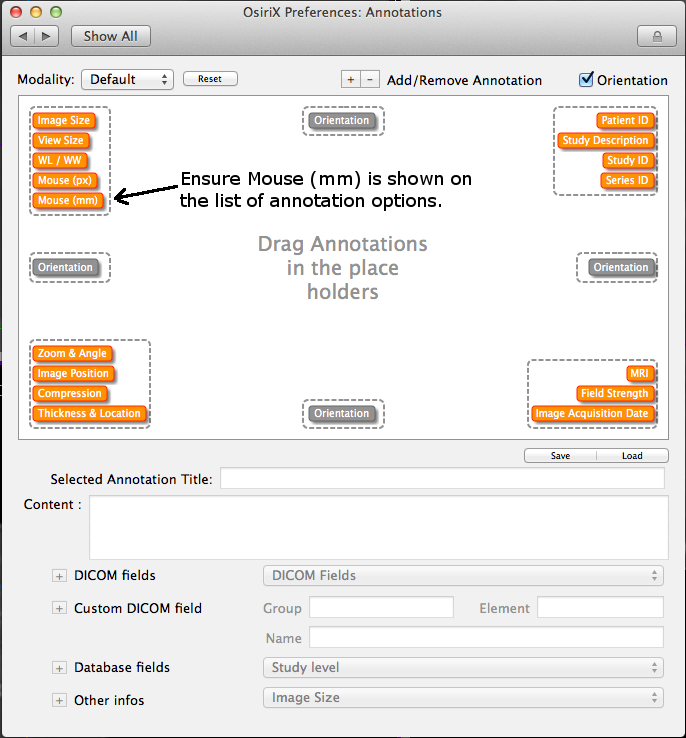Select the Series ID annotation tag
This screenshot has height=738, width=686.
click(x=627, y=180)
